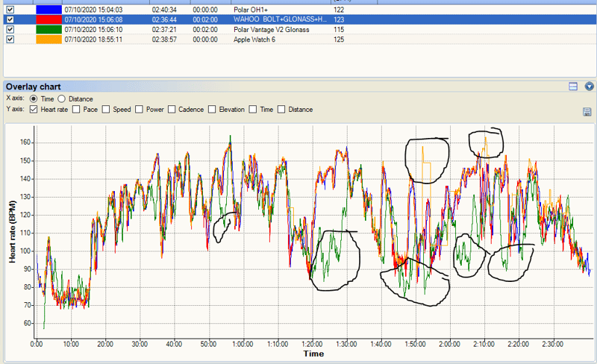597x364 pixels.
Task: Uncheck the WAHOO BOLT row checkbox
Action: (10, 20)
